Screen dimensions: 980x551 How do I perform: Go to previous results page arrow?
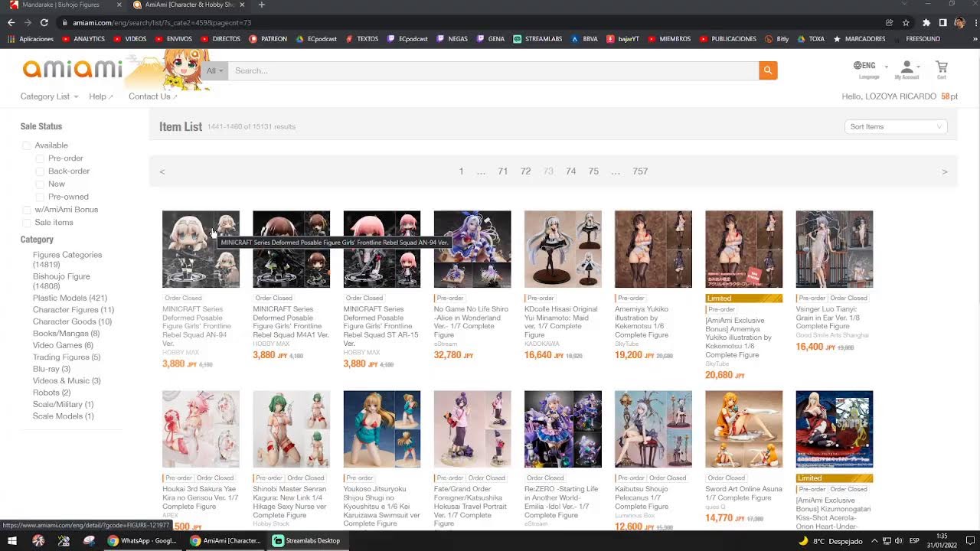click(162, 171)
